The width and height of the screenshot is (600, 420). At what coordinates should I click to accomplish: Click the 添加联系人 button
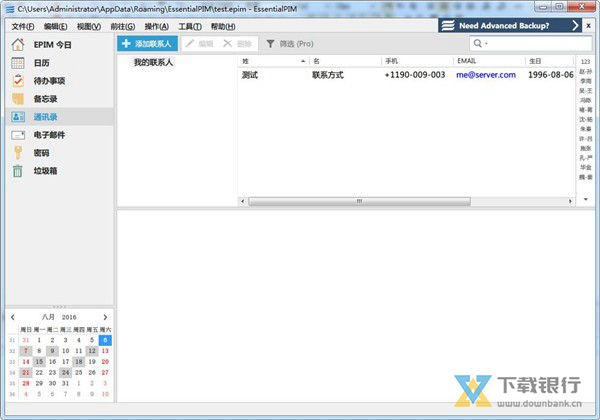[x=147, y=44]
